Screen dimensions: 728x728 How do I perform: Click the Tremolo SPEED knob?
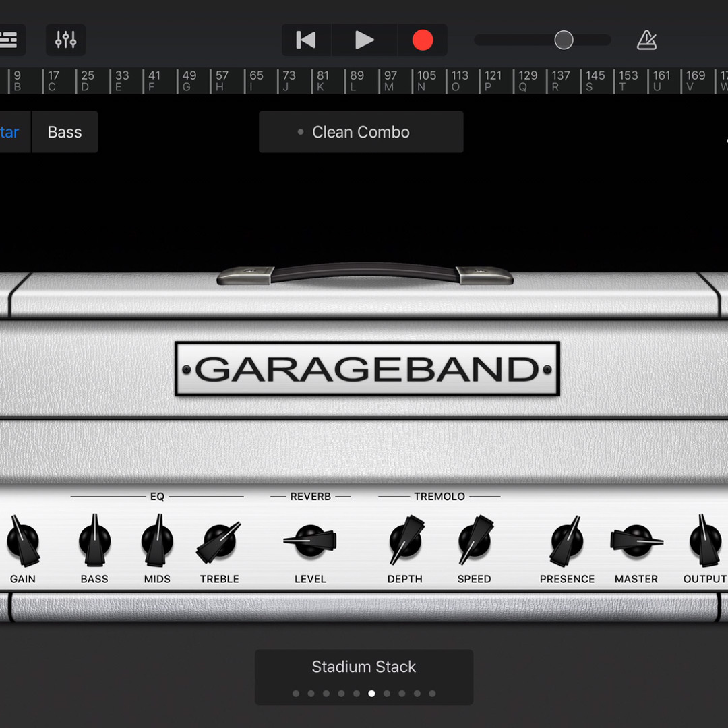pos(475,541)
